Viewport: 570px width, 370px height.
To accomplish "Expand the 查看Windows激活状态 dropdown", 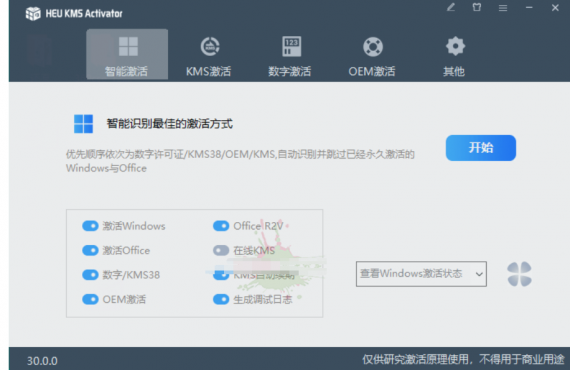I will tap(421, 274).
